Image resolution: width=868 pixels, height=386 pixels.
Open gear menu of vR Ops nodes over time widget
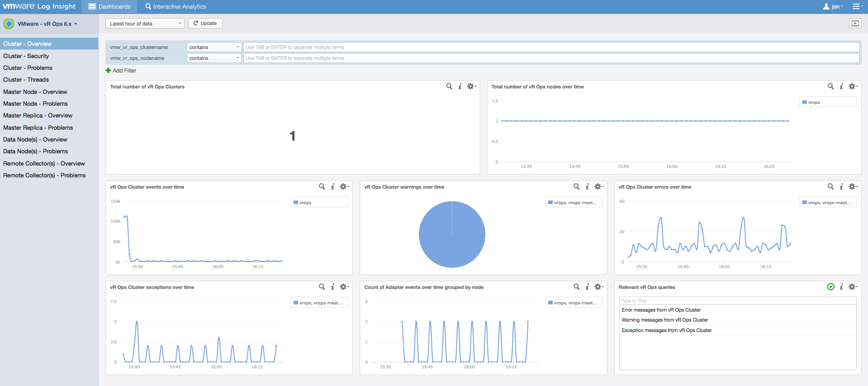[853, 86]
